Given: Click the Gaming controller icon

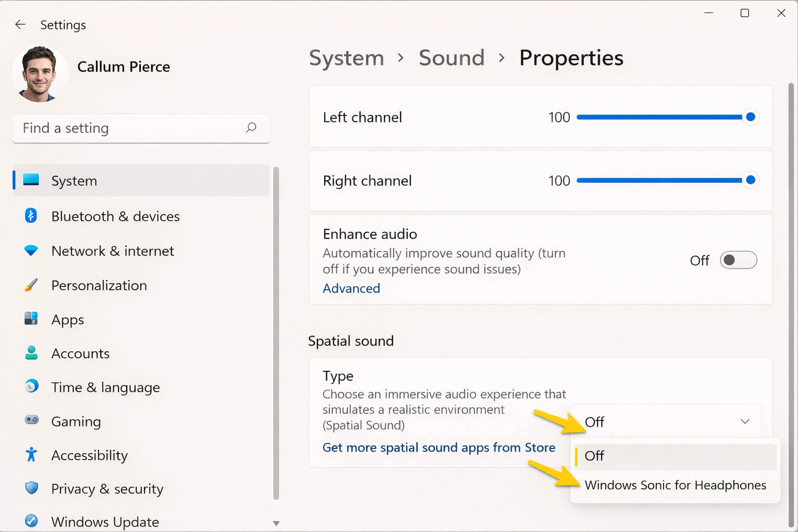Looking at the screenshot, I should point(31,421).
